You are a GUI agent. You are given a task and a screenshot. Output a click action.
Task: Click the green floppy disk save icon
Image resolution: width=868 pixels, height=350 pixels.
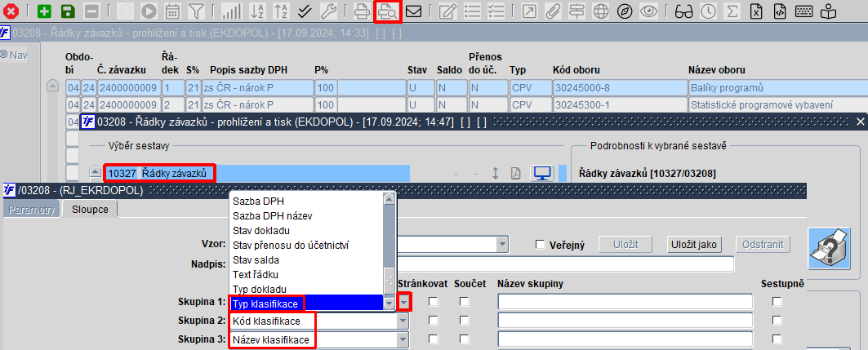tap(68, 11)
